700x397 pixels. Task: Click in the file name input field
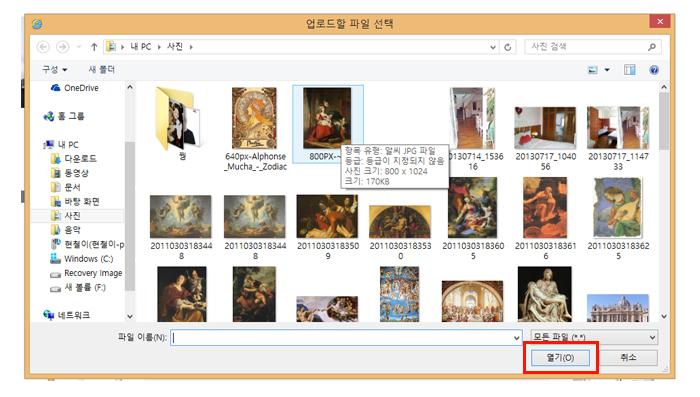tap(346, 338)
